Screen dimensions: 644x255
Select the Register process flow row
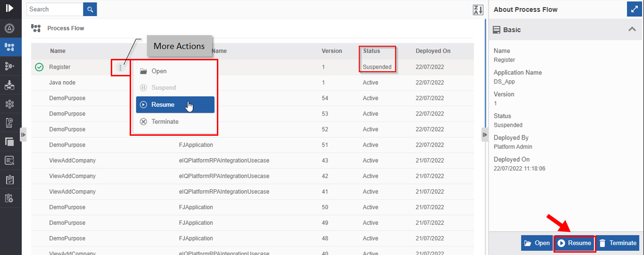pyautogui.click(x=252, y=67)
